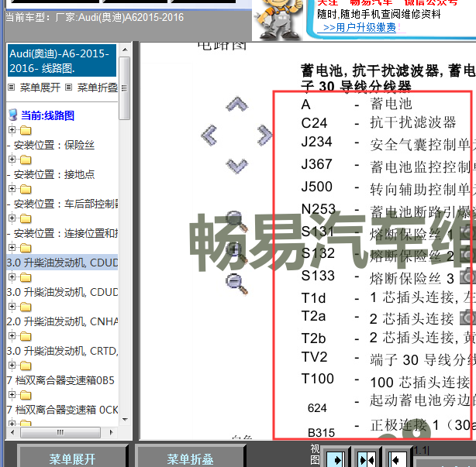Screen dimensions: 476x467
Task: Select the 安装位置:保险丝 tree entry
Action: pyautogui.click(x=51, y=145)
